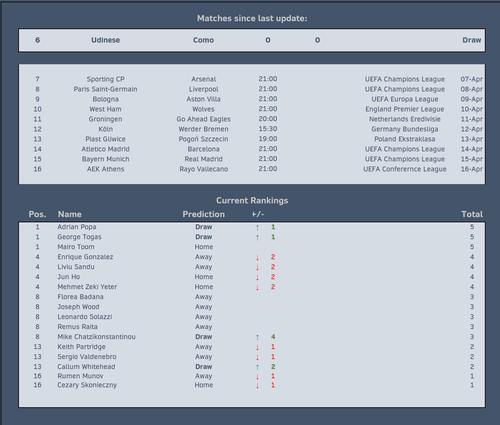This screenshot has width=500, height=425.
Task: Click Cezary Skonieczny in rankings
Action: pos(87,385)
